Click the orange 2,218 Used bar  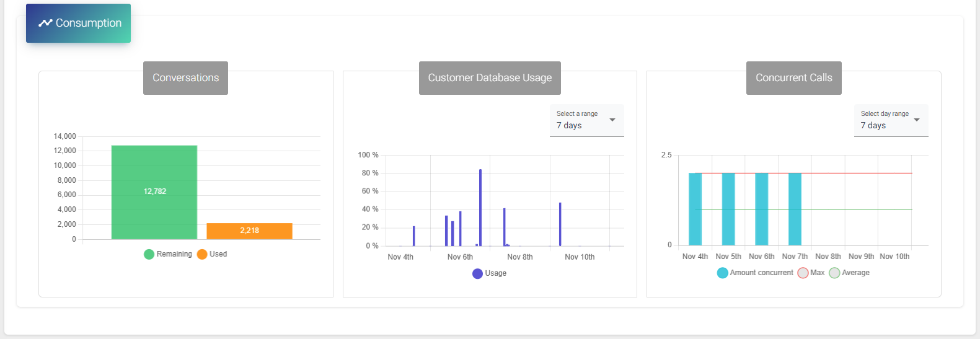249,231
